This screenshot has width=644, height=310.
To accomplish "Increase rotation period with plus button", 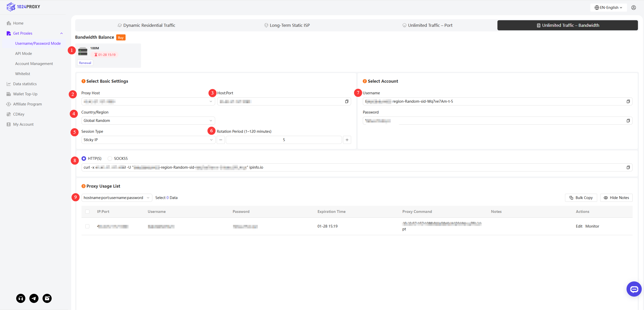I will point(347,140).
